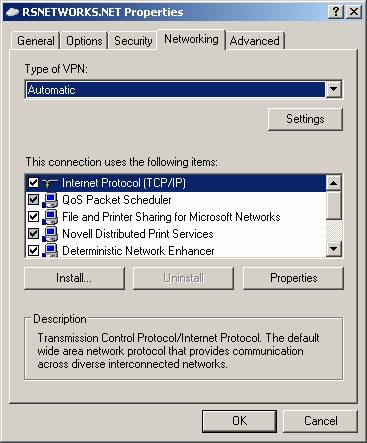The width and height of the screenshot is (367, 443).
Task: Click the cloud icon in title bar
Action: [13, 12]
